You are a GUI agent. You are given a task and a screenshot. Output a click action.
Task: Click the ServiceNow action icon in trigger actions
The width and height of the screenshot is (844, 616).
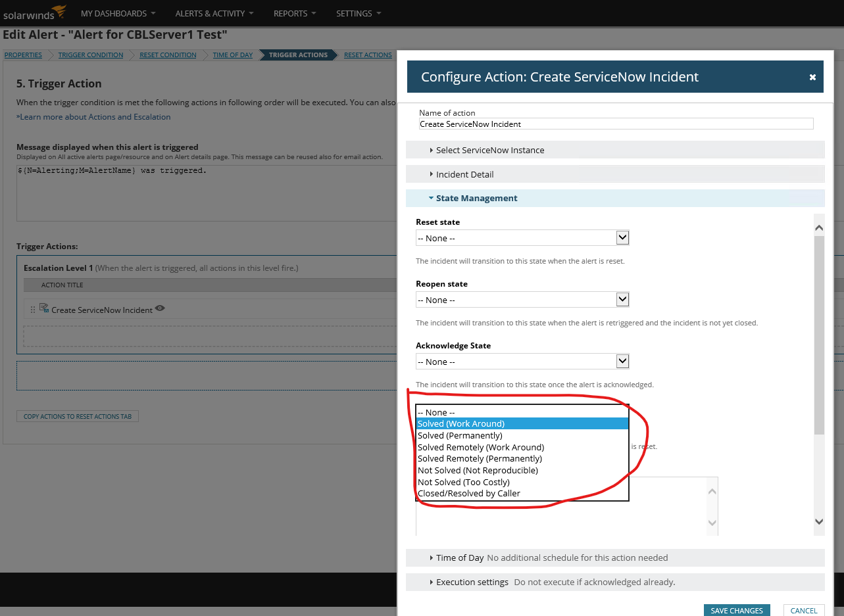[44, 308]
